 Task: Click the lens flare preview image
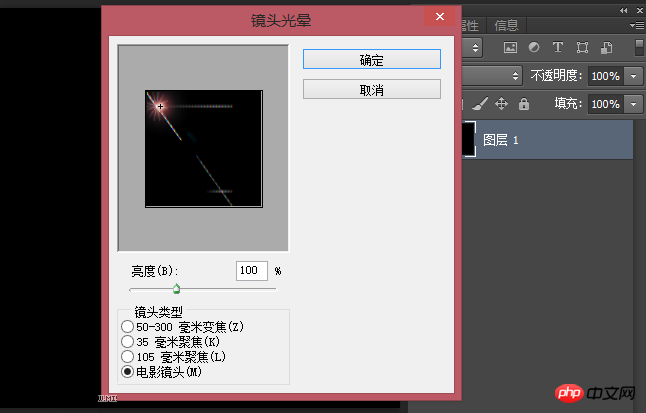[x=204, y=148]
